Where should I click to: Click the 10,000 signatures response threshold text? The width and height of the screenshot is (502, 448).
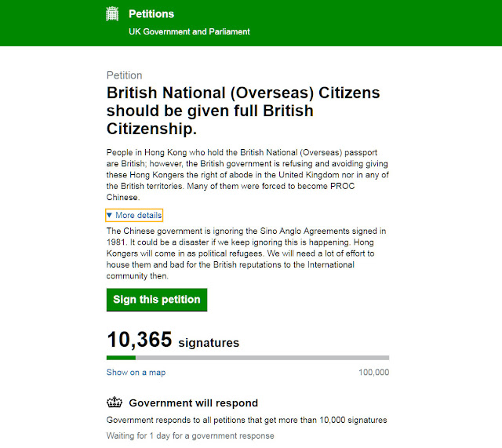[353, 420]
